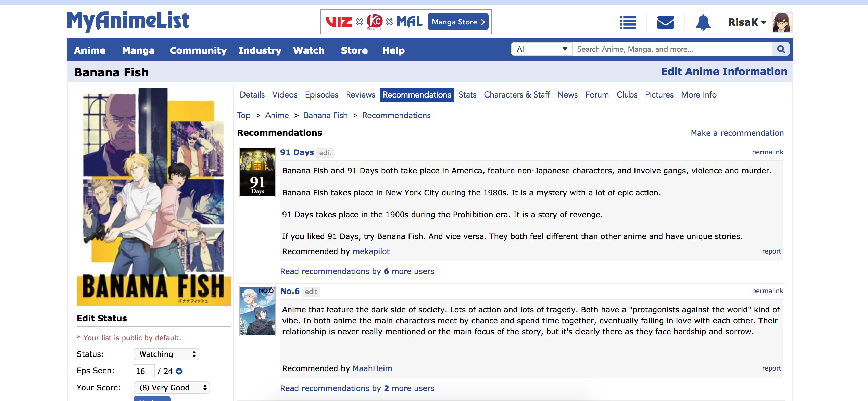The width and height of the screenshot is (868, 401).
Task: Open the Your Score dropdown
Action: (x=172, y=388)
